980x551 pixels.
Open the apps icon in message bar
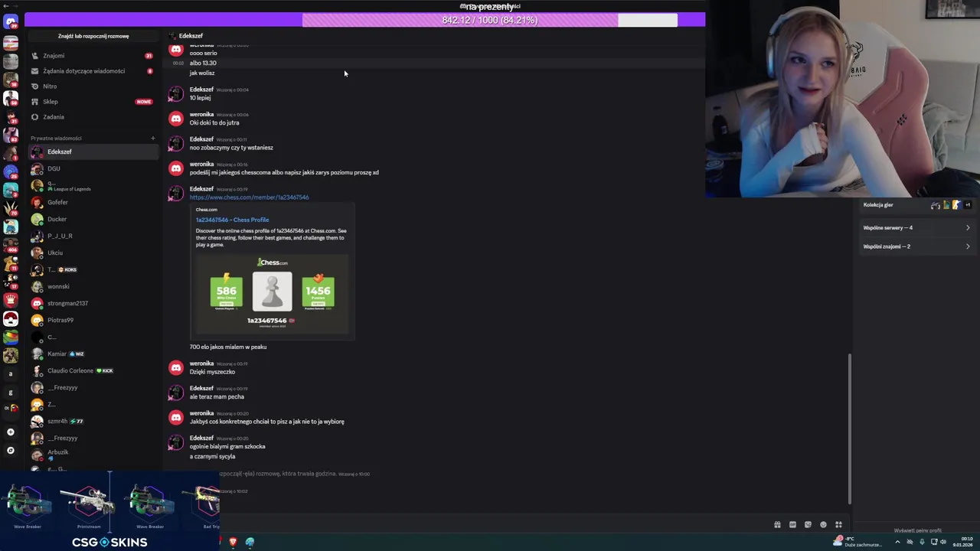[x=838, y=525]
